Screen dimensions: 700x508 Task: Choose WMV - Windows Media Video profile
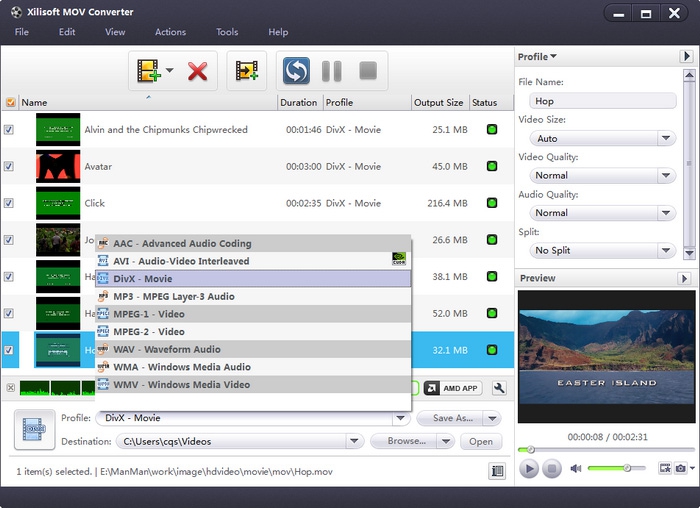coord(253,385)
